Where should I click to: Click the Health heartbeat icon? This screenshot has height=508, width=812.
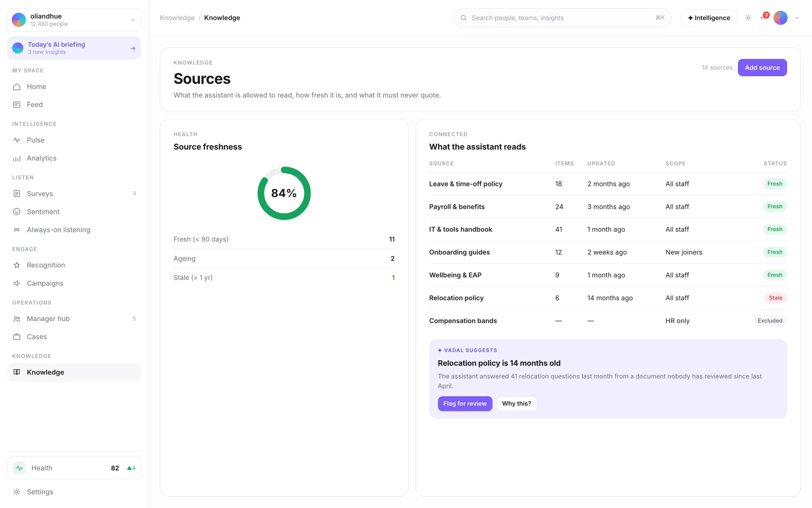19,468
